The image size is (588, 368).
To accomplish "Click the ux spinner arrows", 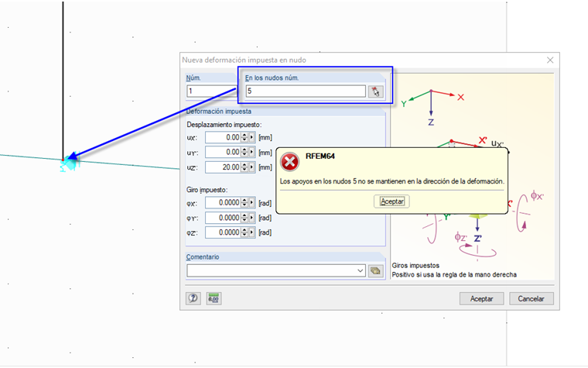I will 244,137.
